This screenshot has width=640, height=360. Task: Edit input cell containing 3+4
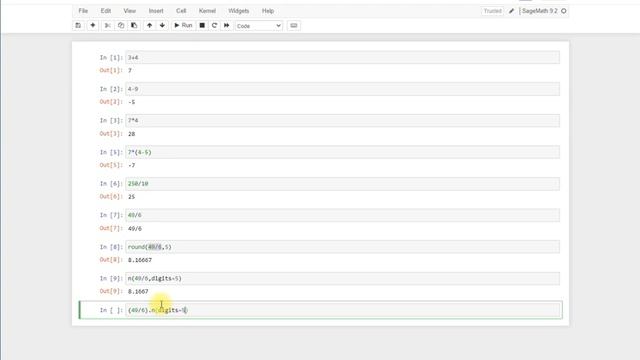[342, 58]
